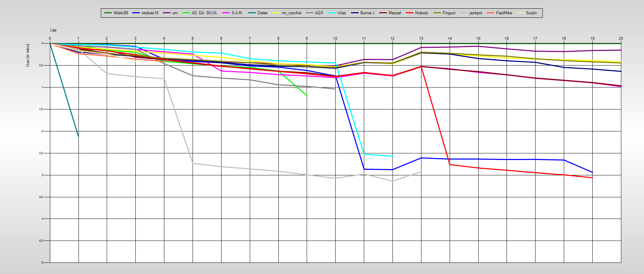Select Burnie J in the legend
The image size is (644, 274).
click(367, 13)
